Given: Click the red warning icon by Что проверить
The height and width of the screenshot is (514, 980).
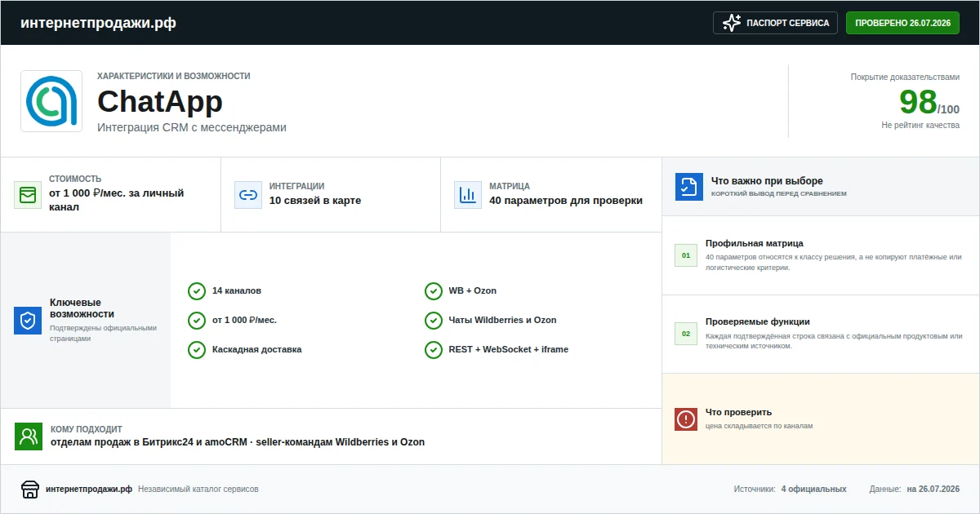Looking at the screenshot, I should [x=686, y=419].
